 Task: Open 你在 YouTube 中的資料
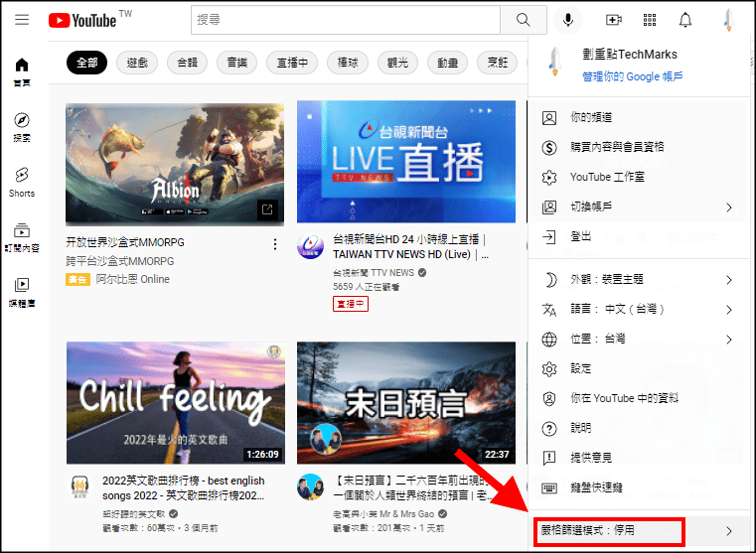pyautogui.click(x=639, y=398)
